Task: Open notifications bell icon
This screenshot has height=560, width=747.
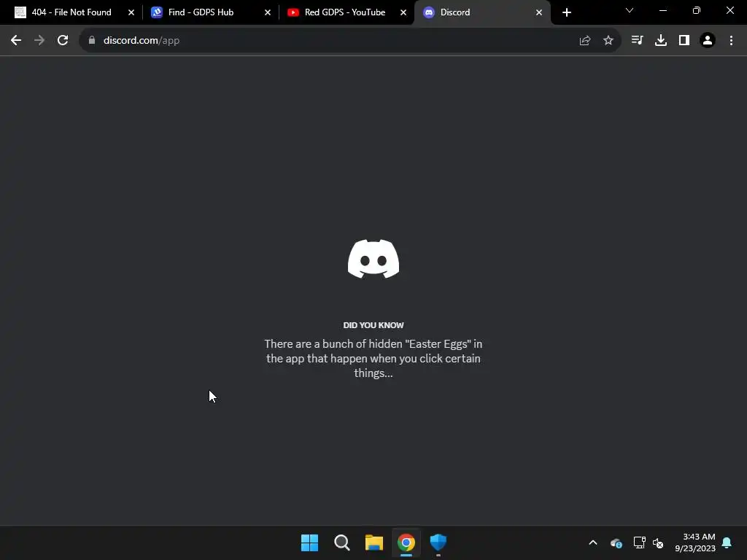Action: coord(727,542)
